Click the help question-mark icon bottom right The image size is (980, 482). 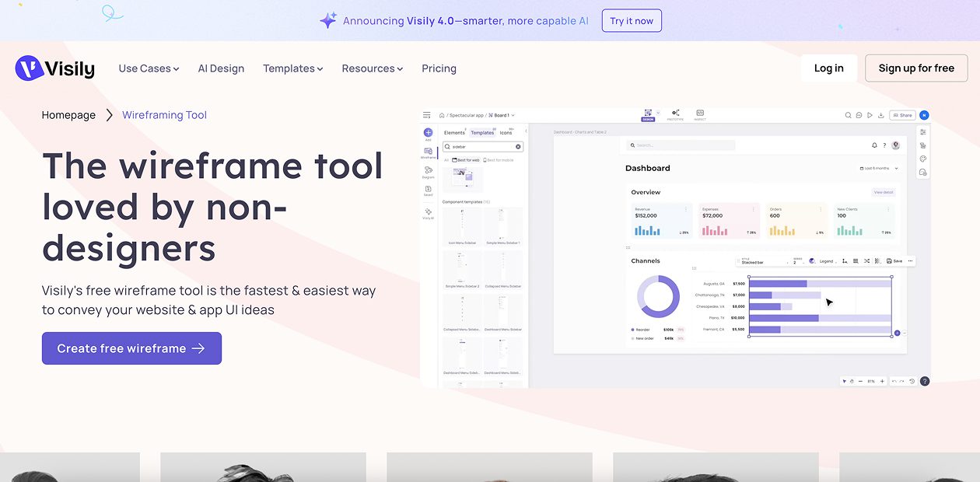925,381
